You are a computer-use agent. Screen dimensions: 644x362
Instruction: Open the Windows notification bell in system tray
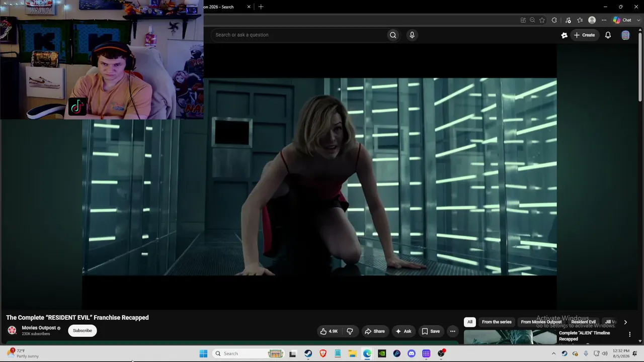635,353
